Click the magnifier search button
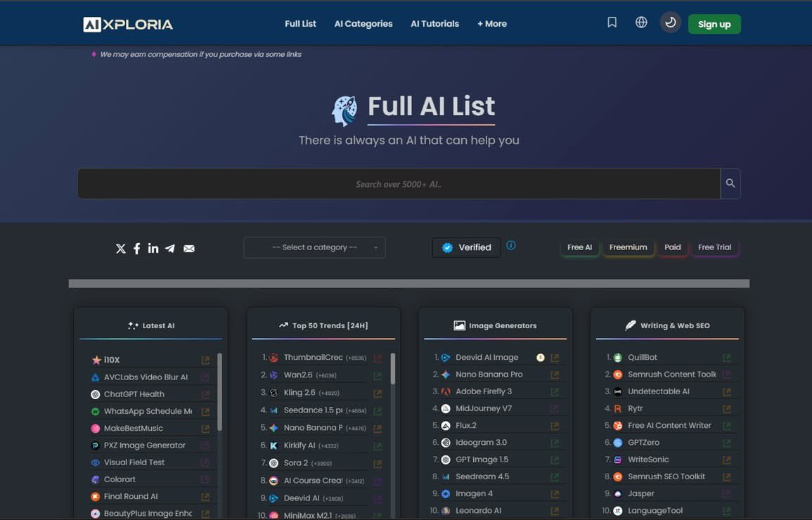812x520 pixels. pos(730,183)
